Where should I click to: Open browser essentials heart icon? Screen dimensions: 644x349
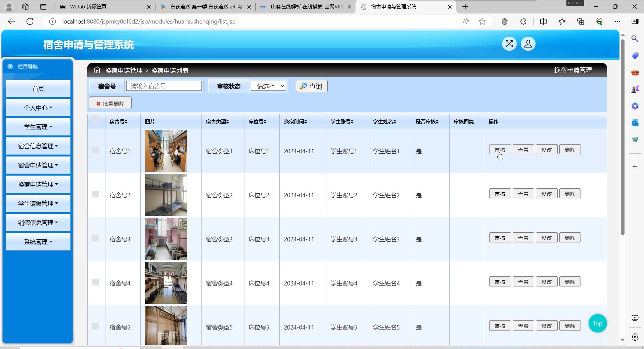pos(599,22)
